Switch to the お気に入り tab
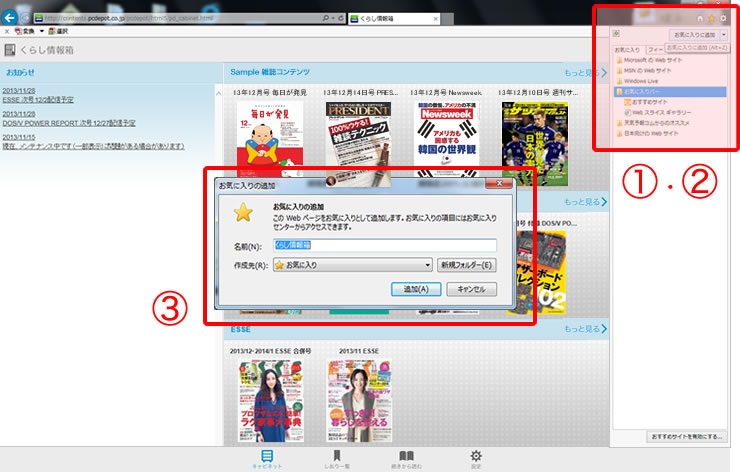The image size is (740, 472). [x=627, y=50]
